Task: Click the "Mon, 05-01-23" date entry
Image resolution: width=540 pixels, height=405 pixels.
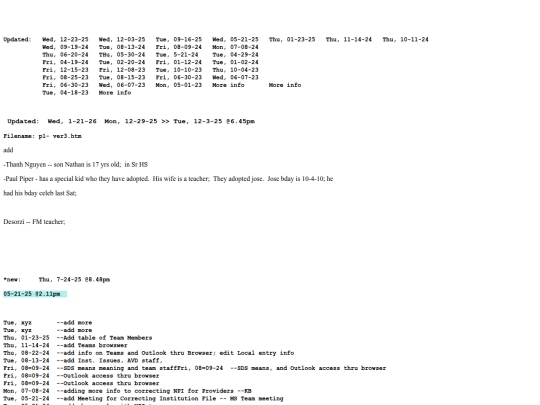Action: click(178, 85)
